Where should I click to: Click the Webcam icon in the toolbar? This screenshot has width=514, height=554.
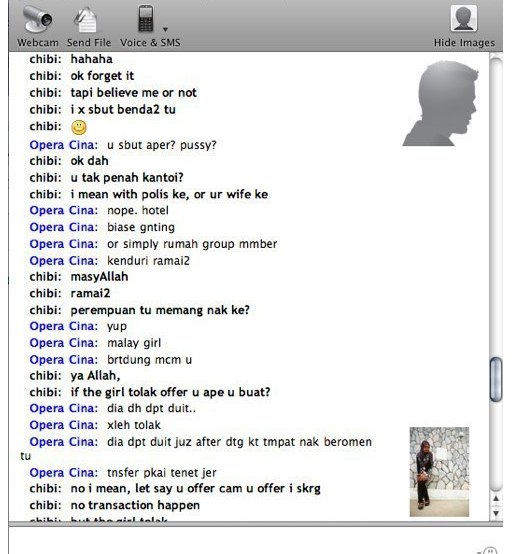[37, 18]
